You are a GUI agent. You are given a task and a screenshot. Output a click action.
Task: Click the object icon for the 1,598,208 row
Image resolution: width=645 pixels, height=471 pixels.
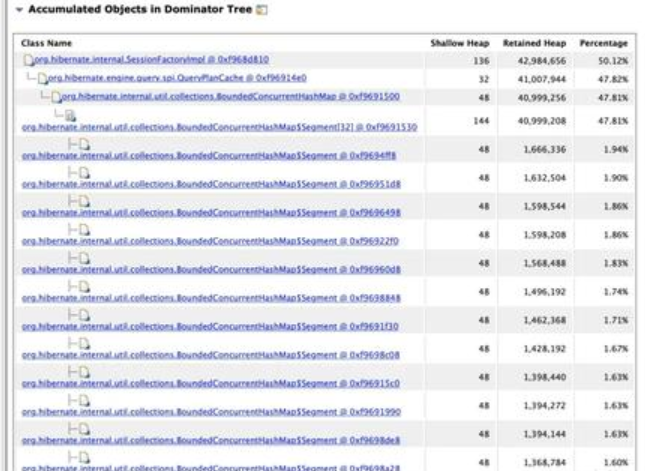(84, 230)
